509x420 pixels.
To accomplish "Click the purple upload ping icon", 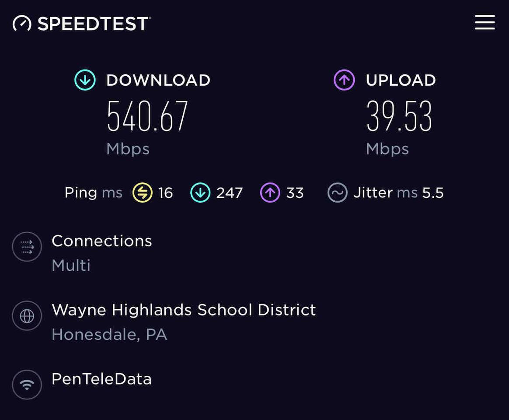I will coord(270,193).
